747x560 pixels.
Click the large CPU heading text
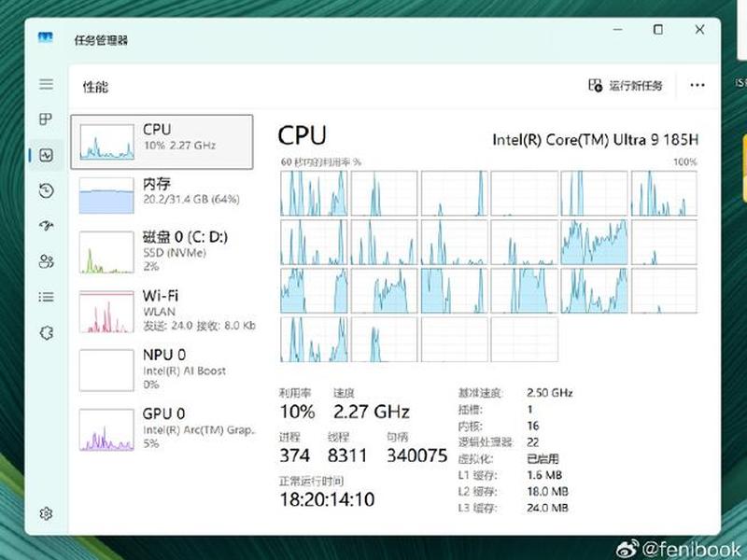point(302,135)
